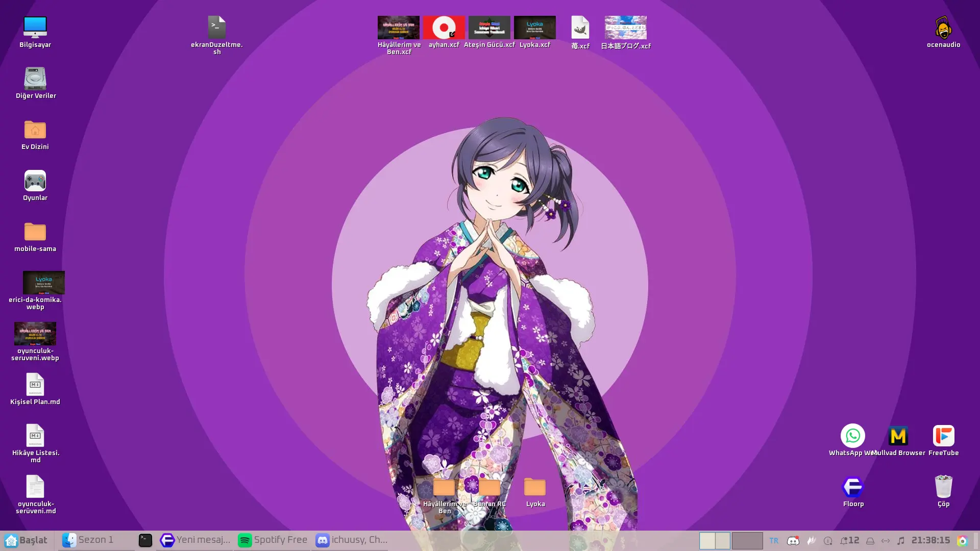Open the colorful screenshot tray icon
The width and height of the screenshot is (980, 551).
click(963, 541)
